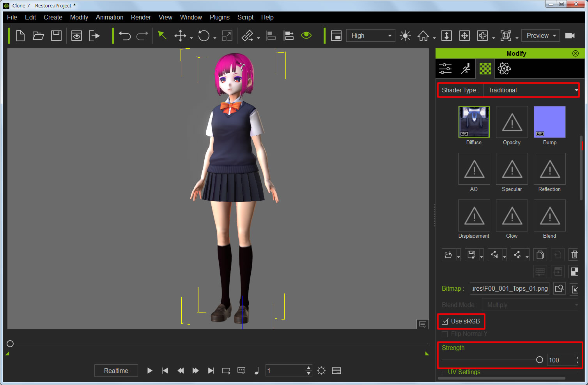Close the Modify panel
The width and height of the screenshot is (588, 385).
point(576,53)
